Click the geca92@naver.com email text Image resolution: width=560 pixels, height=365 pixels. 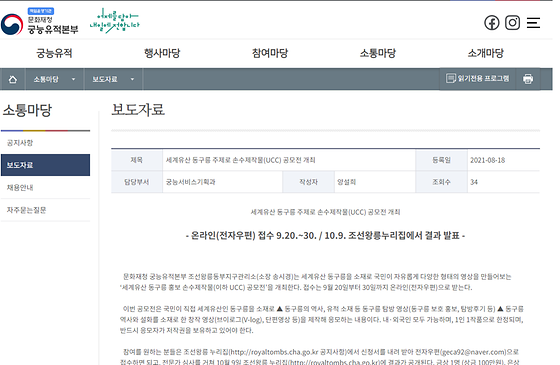473,352
